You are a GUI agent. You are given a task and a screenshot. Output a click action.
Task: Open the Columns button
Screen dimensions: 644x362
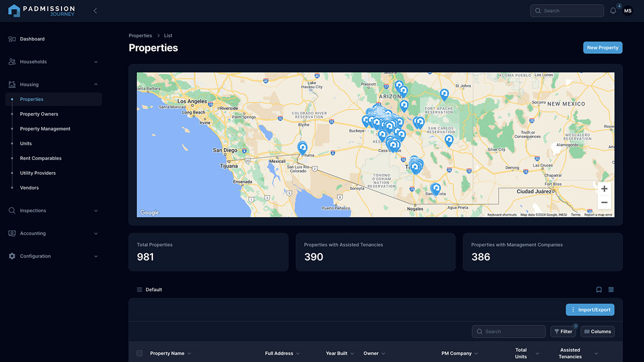(x=598, y=332)
